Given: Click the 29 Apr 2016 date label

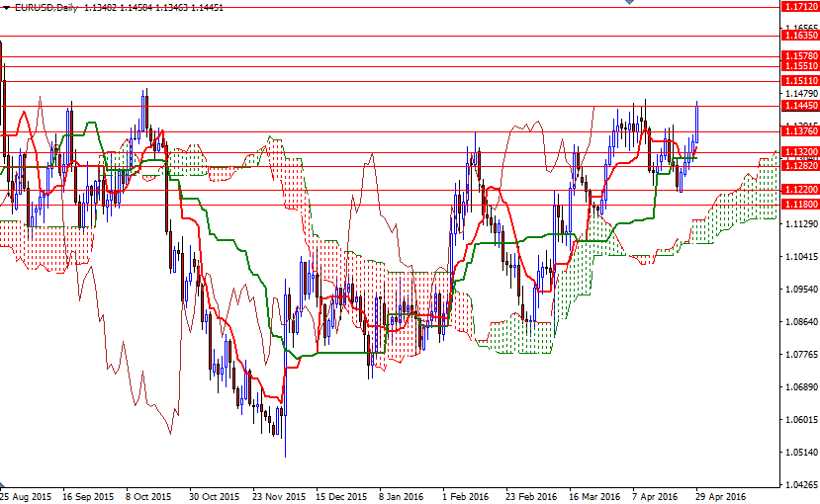Looking at the screenshot, I should (721, 497).
